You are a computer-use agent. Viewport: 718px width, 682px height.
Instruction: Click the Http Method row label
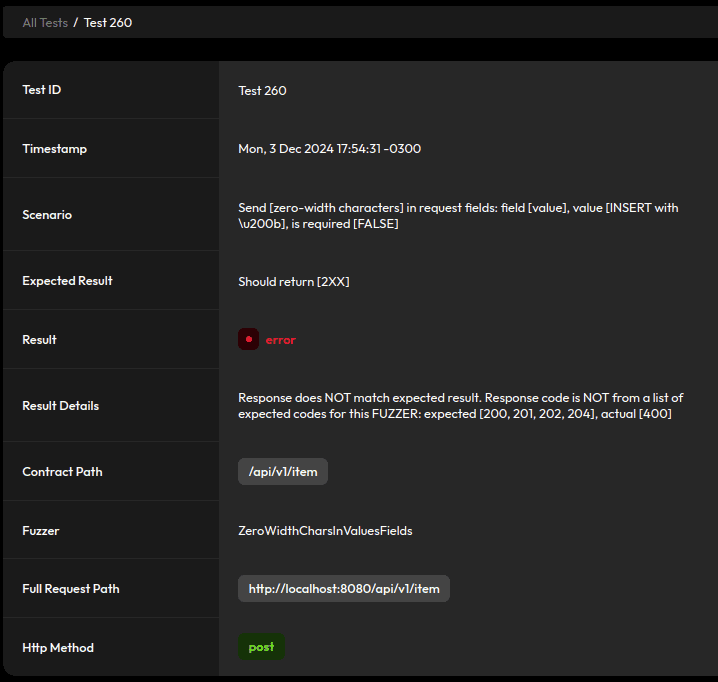pos(58,648)
